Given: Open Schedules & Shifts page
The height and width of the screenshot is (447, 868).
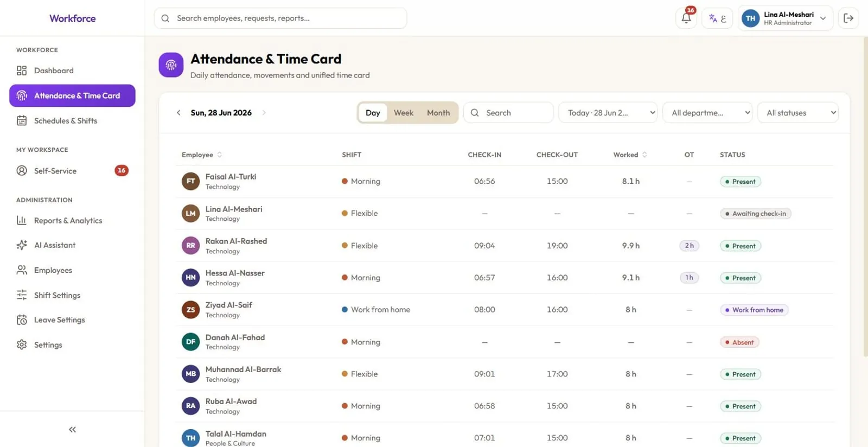Looking at the screenshot, I should 72,120.
